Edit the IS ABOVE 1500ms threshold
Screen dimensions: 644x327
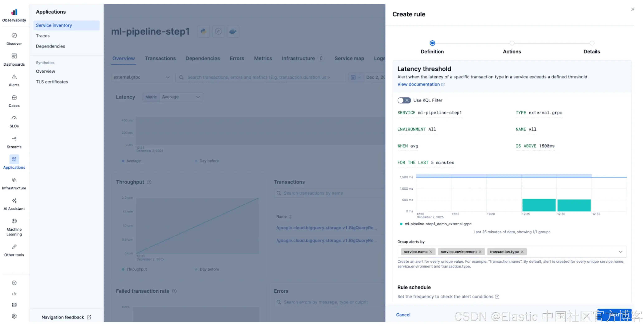pos(535,146)
